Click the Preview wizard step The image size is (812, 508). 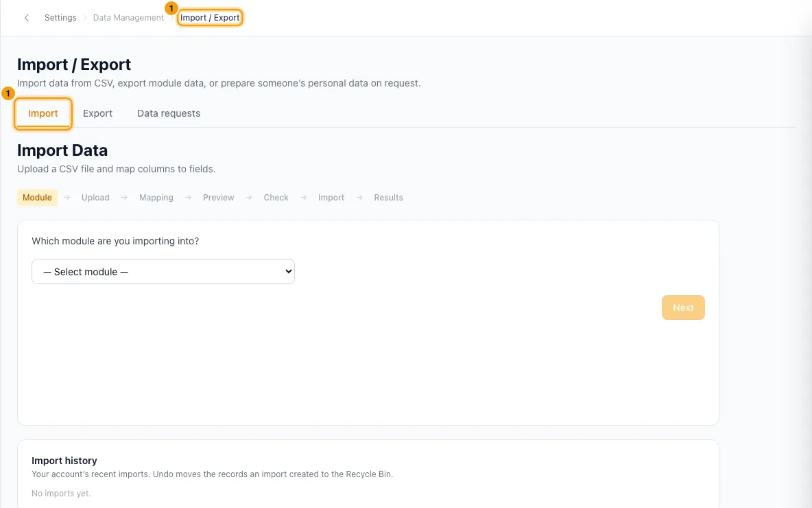click(x=219, y=198)
